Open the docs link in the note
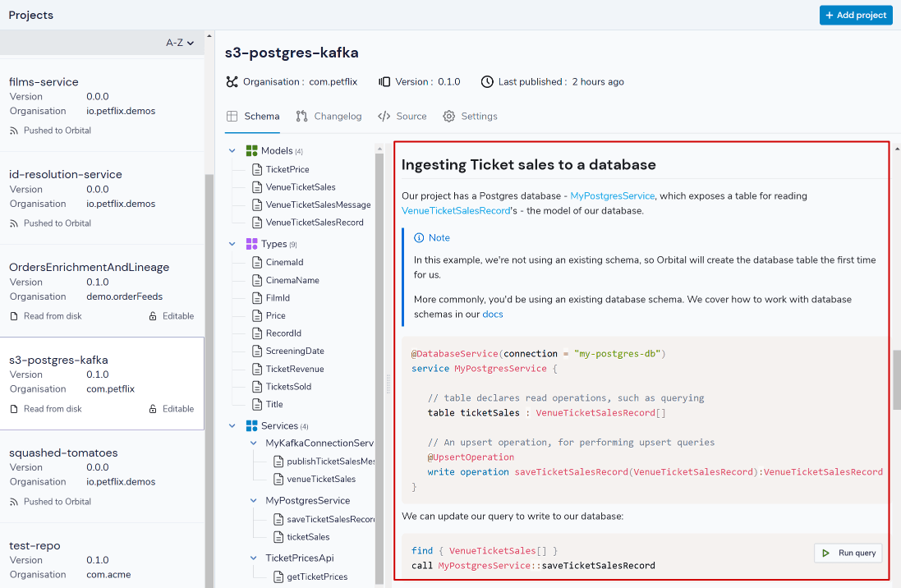This screenshot has width=901, height=588. (493, 315)
